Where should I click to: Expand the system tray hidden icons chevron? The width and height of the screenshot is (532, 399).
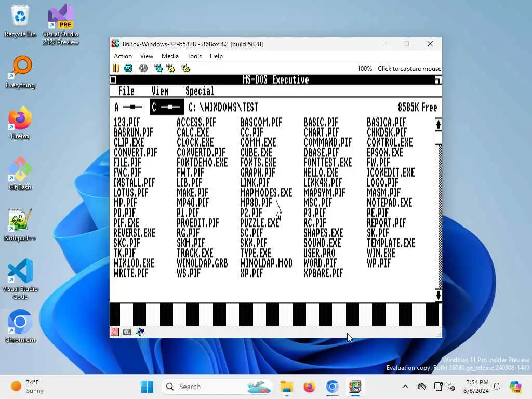coord(405,387)
